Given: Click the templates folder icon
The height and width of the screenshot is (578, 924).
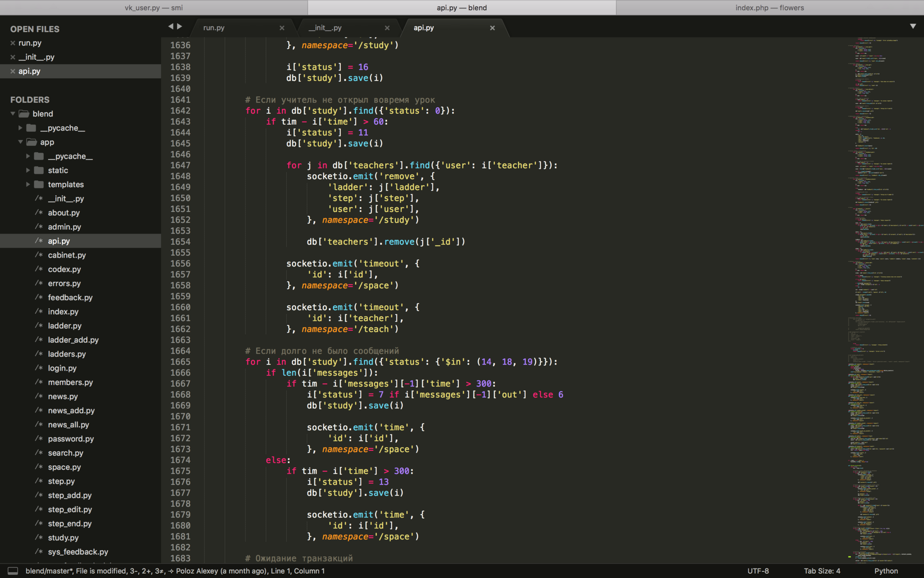Looking at the screenshot, I should [x=39, y=184].
